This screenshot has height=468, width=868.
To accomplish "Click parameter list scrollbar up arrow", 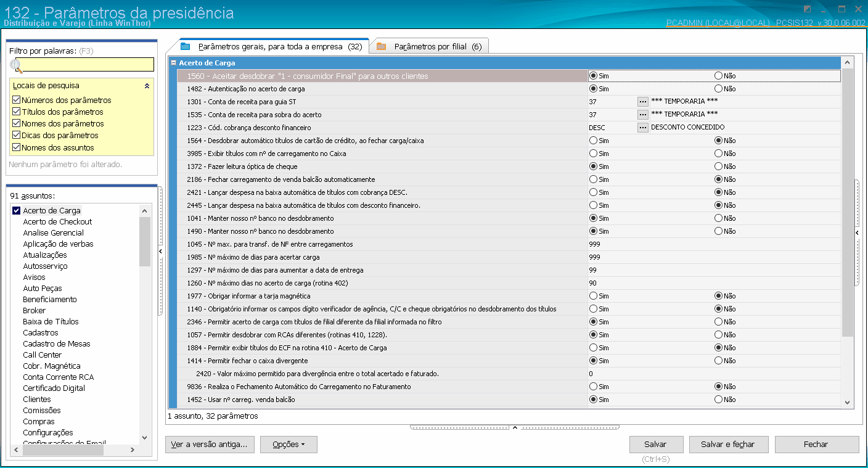I will (848, 63).
